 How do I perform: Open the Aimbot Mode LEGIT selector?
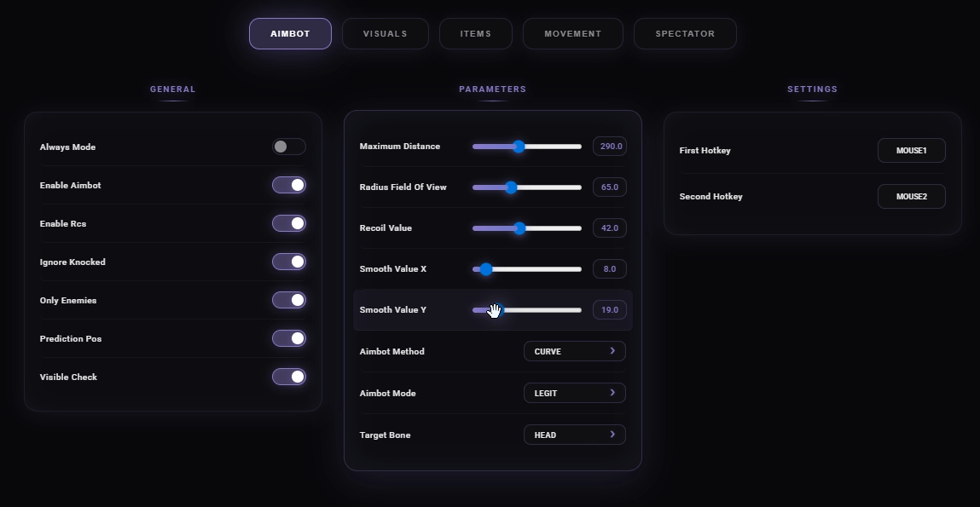[x=574, y=393]
